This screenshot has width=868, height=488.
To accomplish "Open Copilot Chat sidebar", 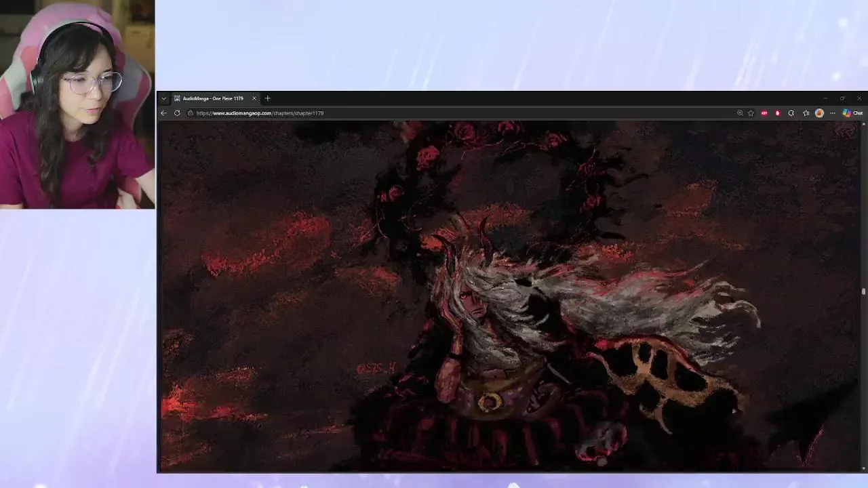I will click(x=852, y=113).
